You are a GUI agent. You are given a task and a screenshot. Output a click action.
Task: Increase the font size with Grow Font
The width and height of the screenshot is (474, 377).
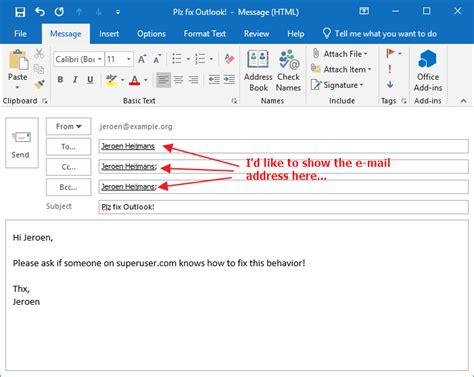142,59
